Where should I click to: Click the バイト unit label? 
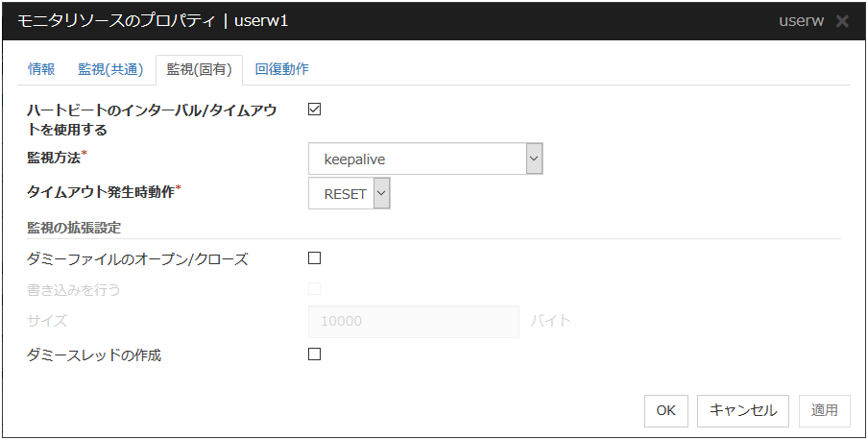point(550,321)
